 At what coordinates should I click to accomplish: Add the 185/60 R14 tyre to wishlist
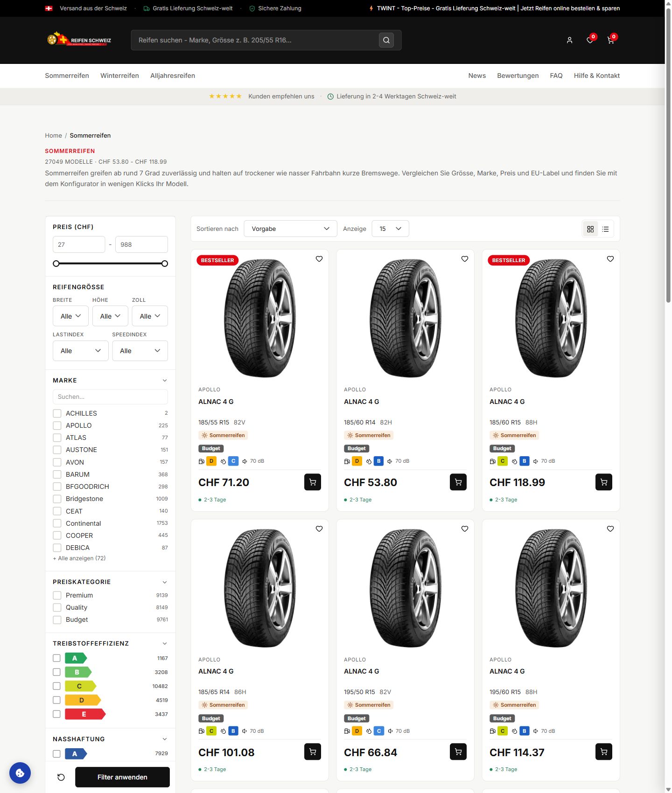(465, 259)
